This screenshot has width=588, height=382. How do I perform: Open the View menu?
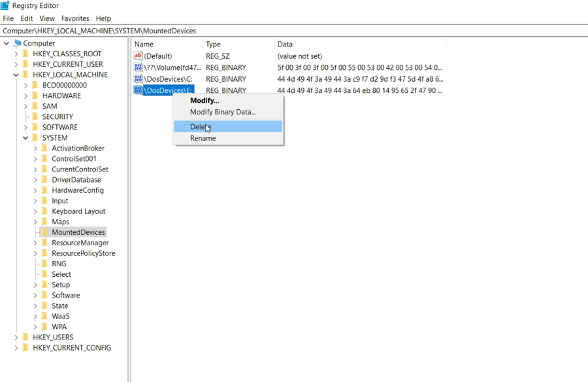[x=47, y=18]
